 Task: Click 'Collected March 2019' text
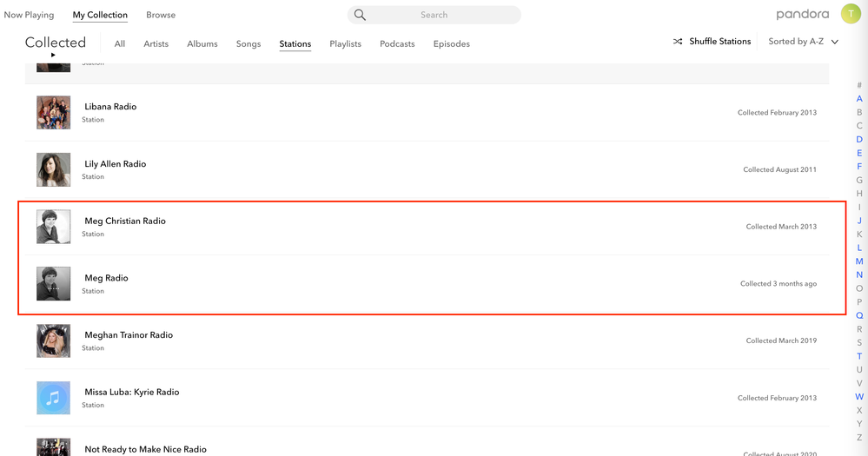point(781,340)
